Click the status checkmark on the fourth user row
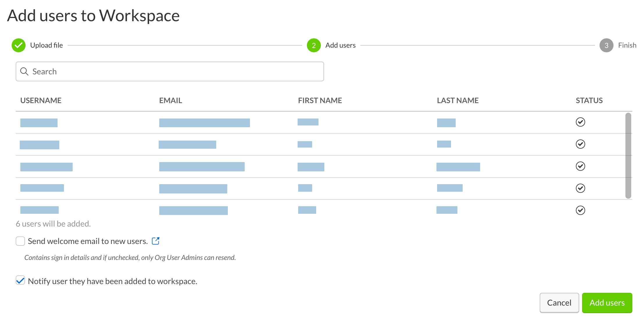 click(x=580, y=188)
